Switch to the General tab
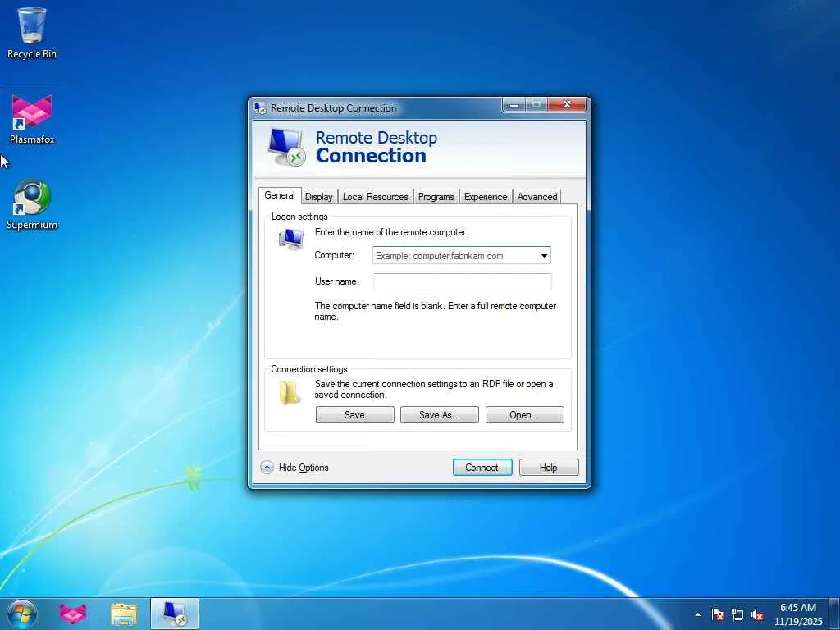Image resolution: width=840 pixels, height=630 pixels. point(280,195)
